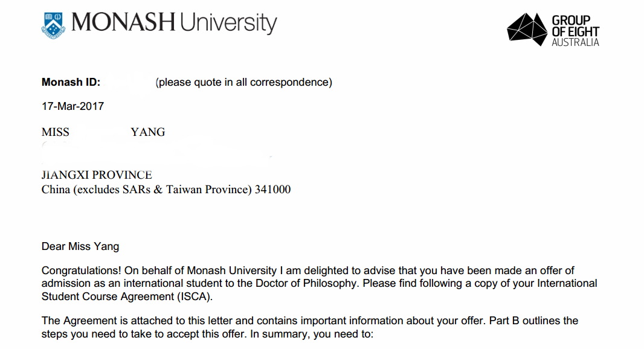Click the In summary, you need to line
The image size is (644, 349).
coord(312,334)
